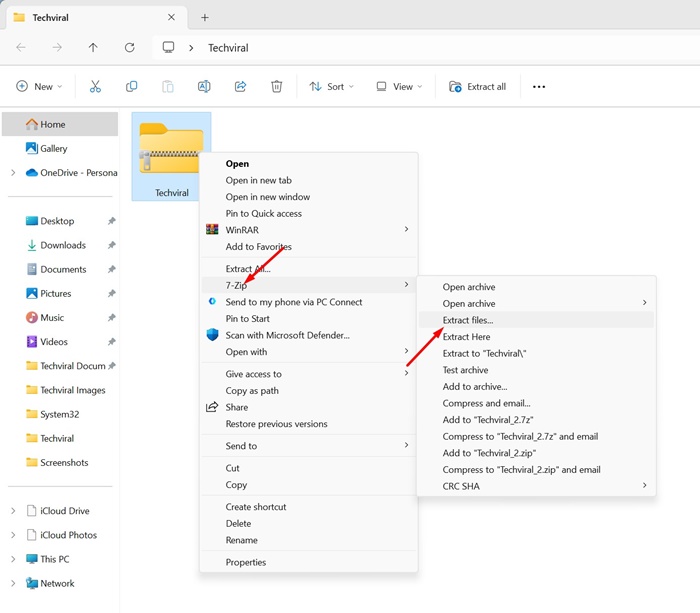Open the Open with submenu

pos(308,352)
